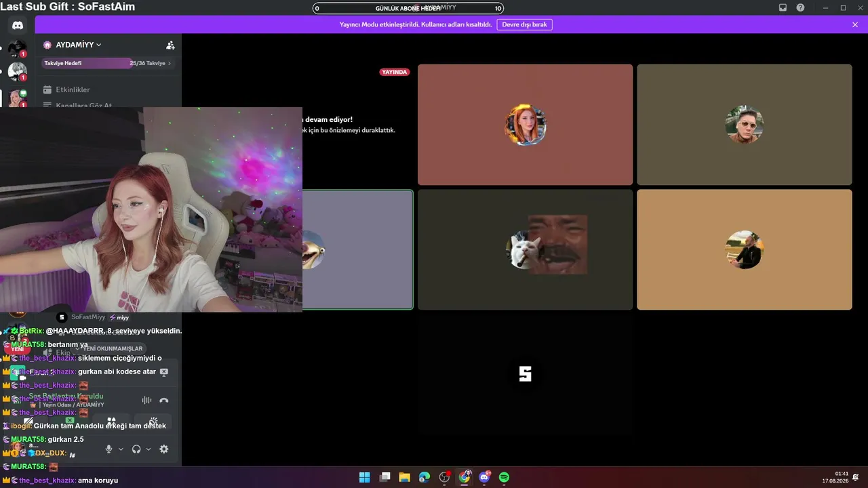This screenshot has height=488, width=868.
Task: Click chat message 'siklemem çiçeğiymiydi o'
Action: tap(120, 358)
